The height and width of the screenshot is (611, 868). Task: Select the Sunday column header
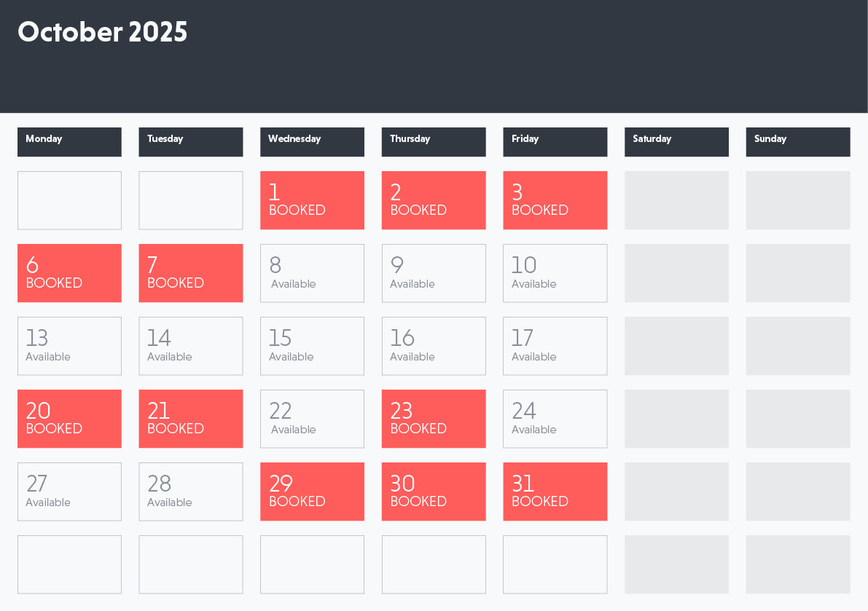tap(798, 142)
